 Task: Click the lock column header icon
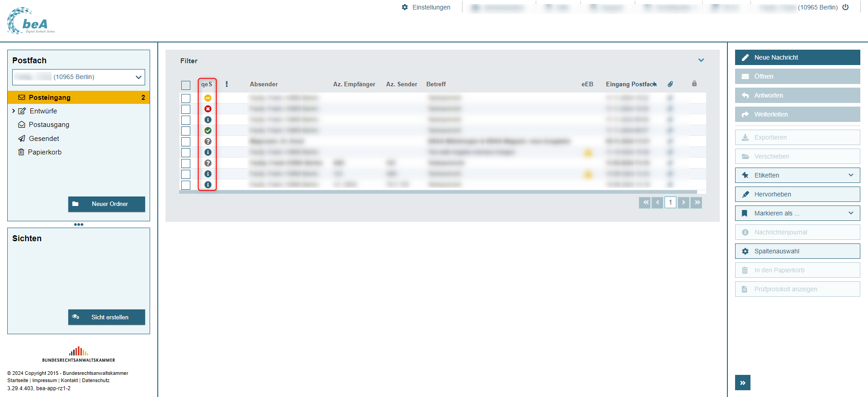coord(694,84)
